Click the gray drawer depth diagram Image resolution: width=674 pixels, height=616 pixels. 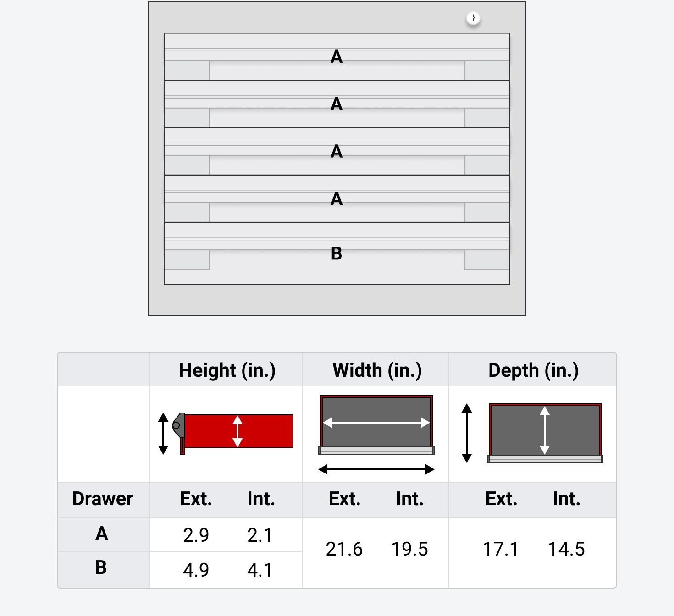[x=545, y=432]
